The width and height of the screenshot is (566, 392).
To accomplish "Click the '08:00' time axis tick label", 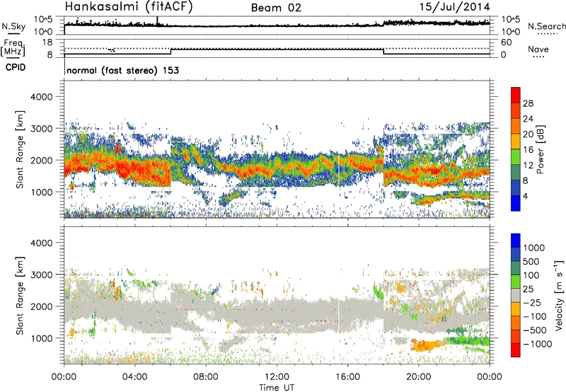I will pos(206,377).
